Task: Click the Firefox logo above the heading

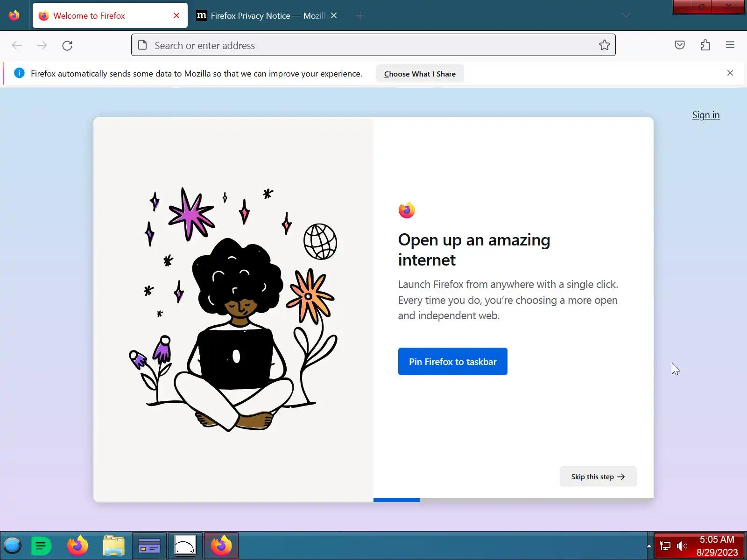Action: point(407,210)
